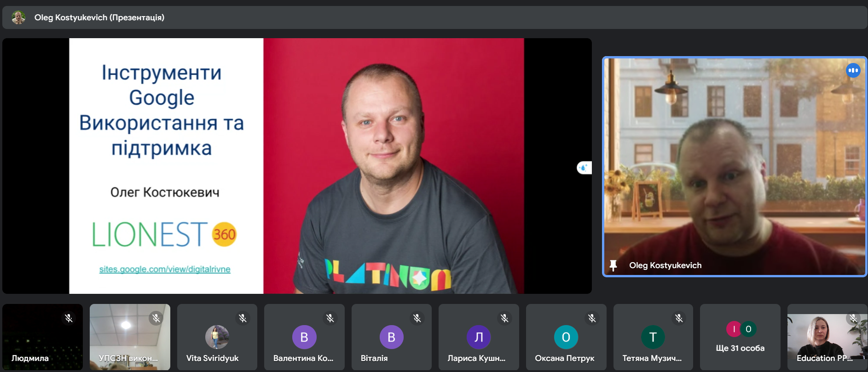Image resolution: width=868 pixels, height=372 pixels.
Task: Expand the 'Ще 31 особа' participants tile
Action: click(740, 338)
